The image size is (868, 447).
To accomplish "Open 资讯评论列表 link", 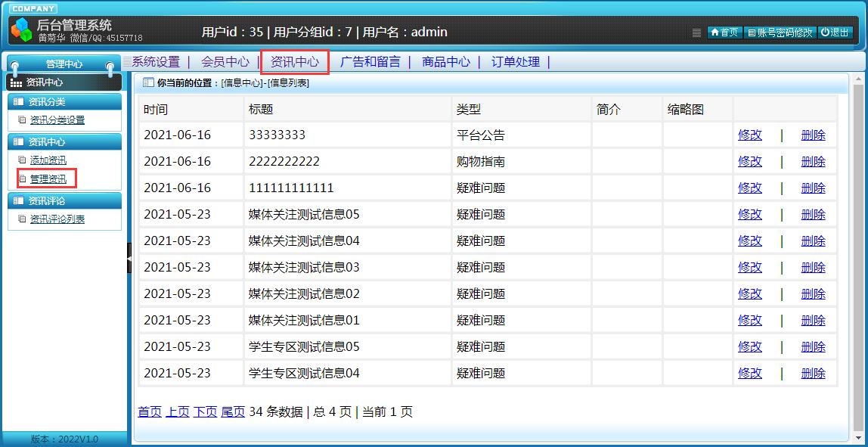I will pos(57,219).
